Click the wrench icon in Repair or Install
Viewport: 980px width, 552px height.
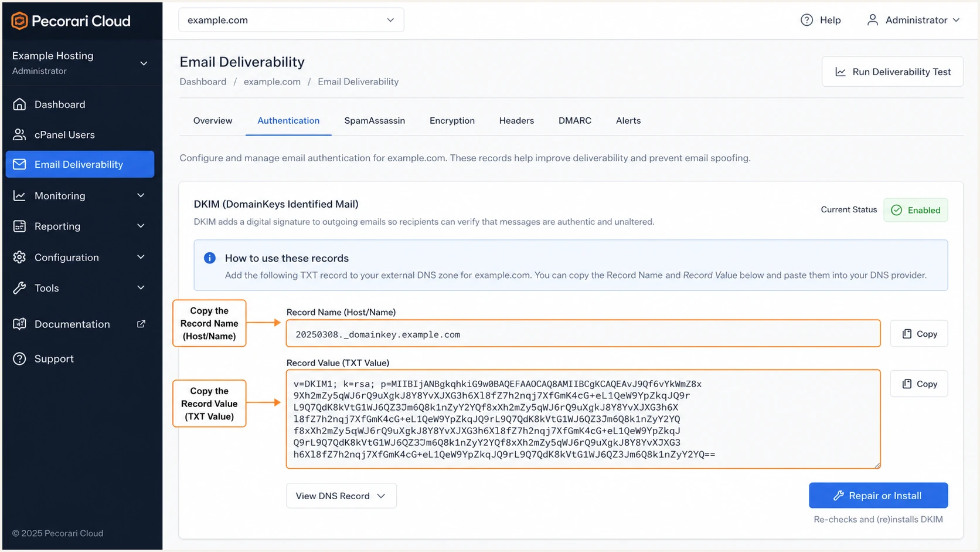point(839,496)
